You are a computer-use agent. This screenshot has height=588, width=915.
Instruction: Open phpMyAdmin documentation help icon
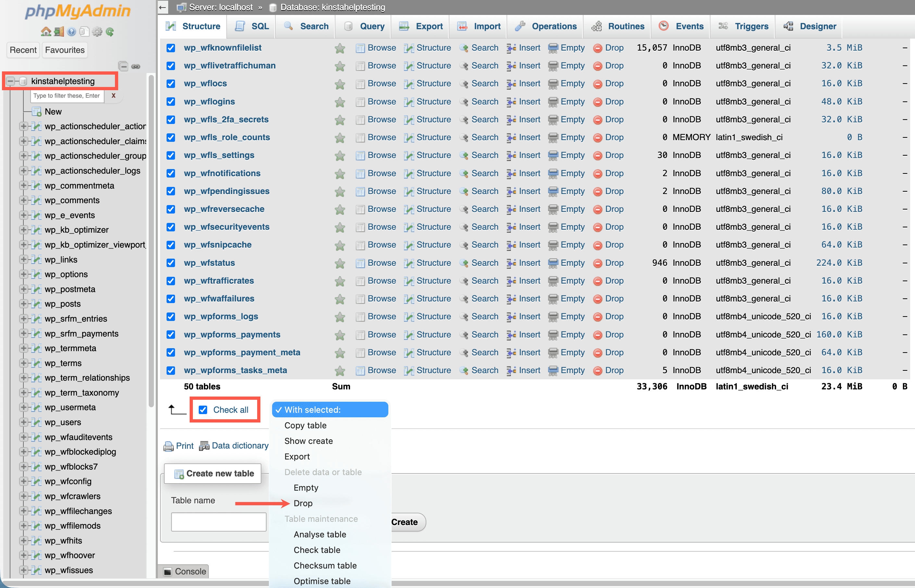(x=71, y=32)
